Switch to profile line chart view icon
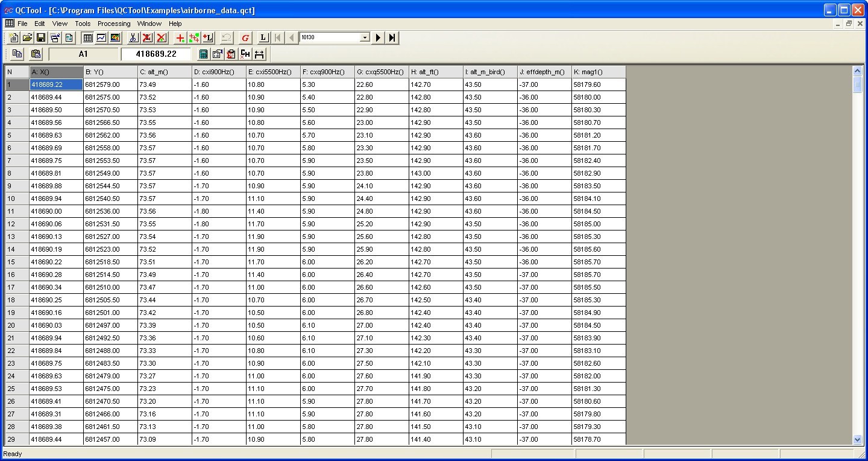 click(101, 37)
